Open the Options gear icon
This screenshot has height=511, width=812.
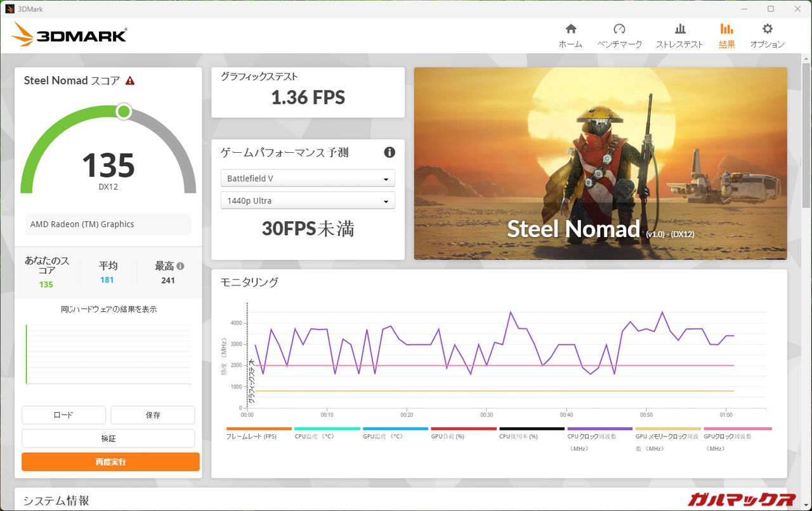[767, 29]
